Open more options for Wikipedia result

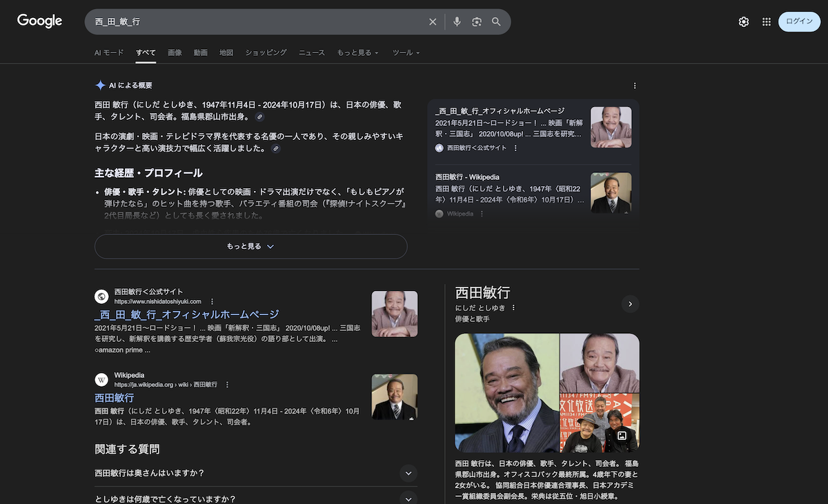click(x=227, y=385)
